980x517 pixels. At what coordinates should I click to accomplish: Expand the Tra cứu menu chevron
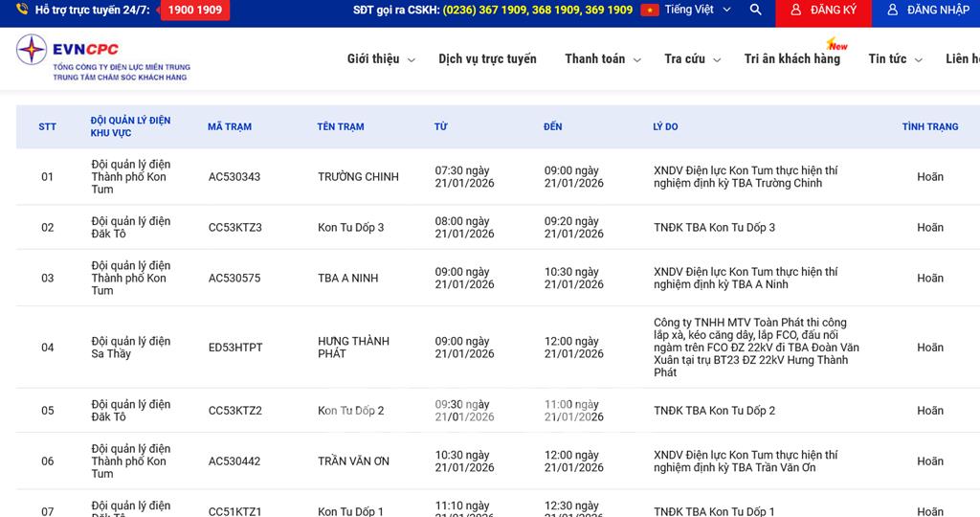[x=717, y=59]
